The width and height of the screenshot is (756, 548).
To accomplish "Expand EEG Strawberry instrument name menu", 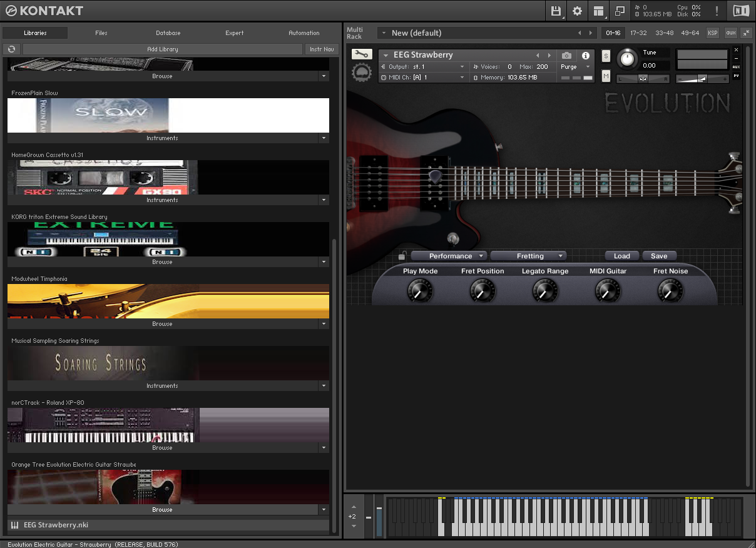I will (386, 56).
